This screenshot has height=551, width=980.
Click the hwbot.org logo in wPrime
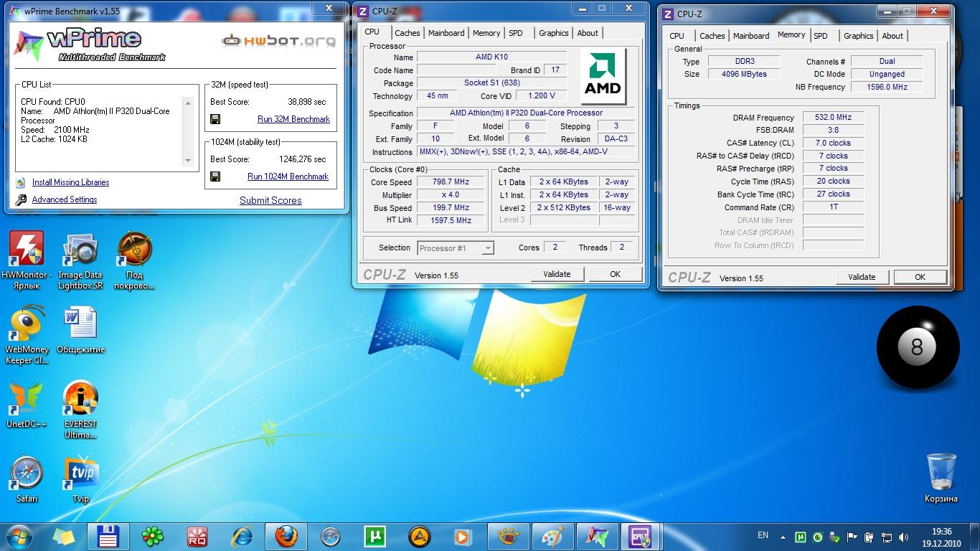pos(278,40)
